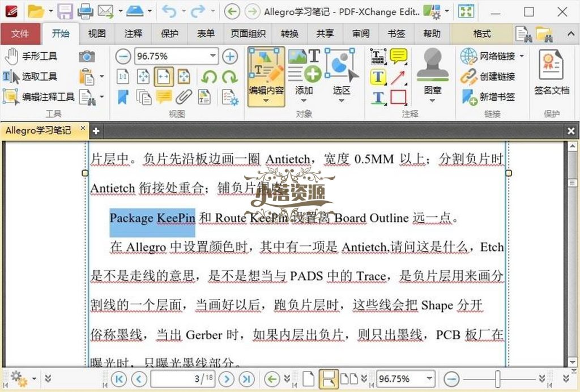Toggle fit width view mode
The height and width of the screenshot is (392, 580).
164,77
